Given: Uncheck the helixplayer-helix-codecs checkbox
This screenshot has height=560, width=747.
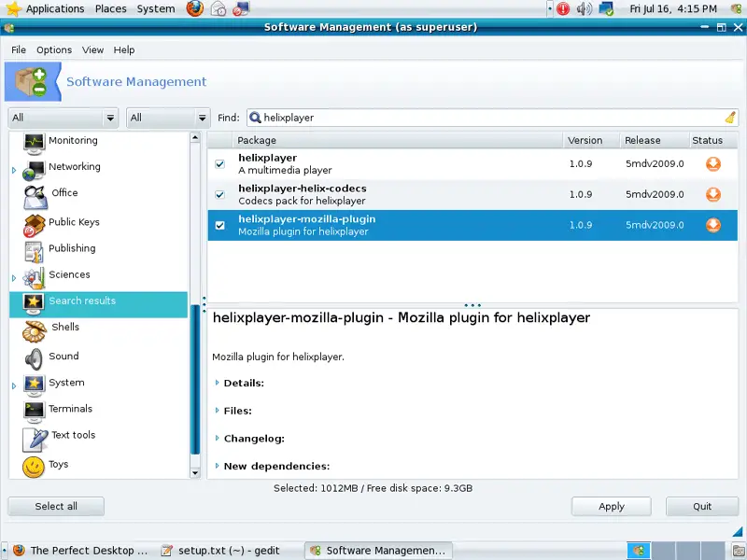Looking at the screenshot, I should [219, 194].
